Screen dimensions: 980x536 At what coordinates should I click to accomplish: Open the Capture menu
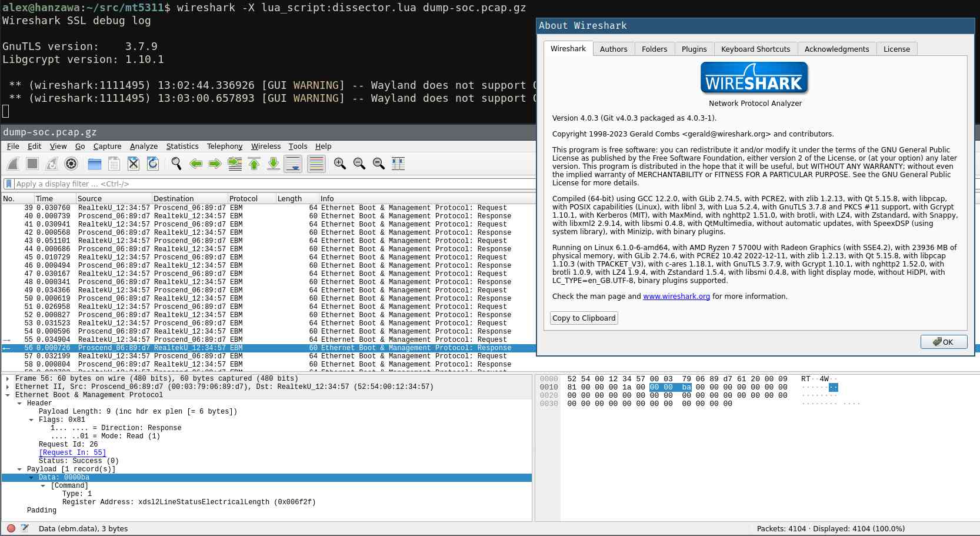107,147
